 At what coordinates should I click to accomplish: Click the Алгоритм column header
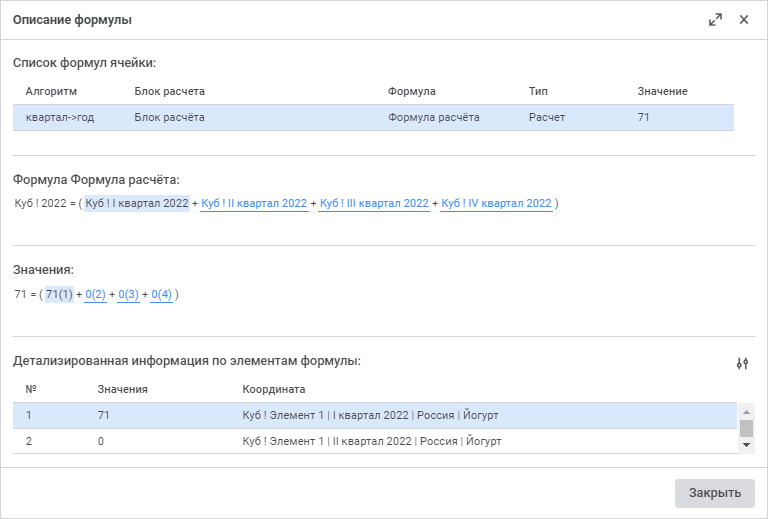[51, 92]
